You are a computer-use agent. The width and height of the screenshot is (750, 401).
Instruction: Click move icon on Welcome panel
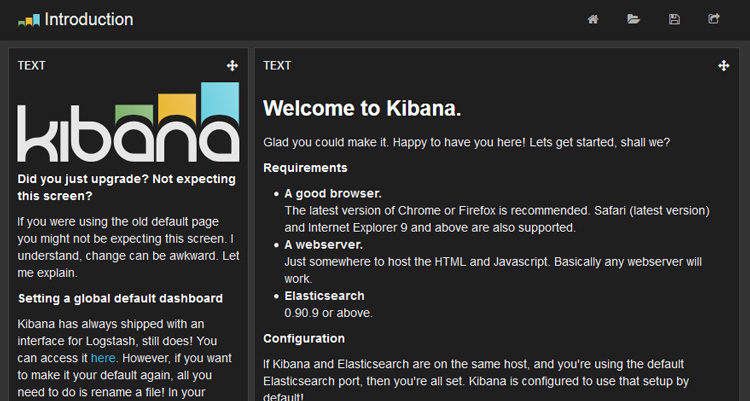724,66
